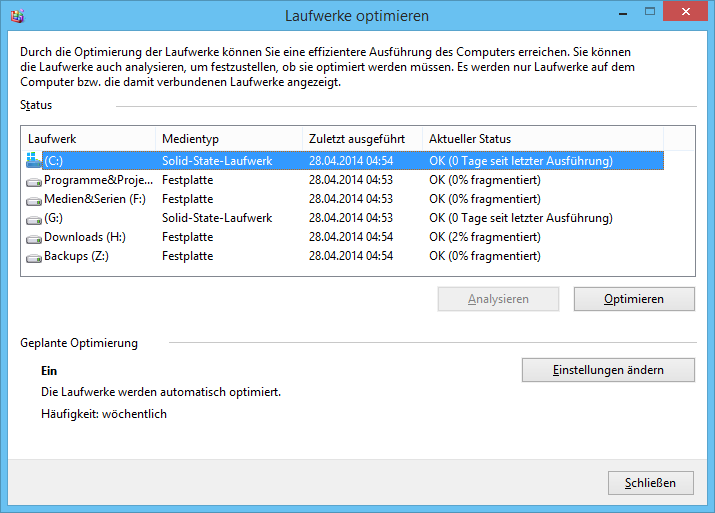Select the Backups (Z:) drive icon
This screenshot has width=715, height=513.
pos(35,256)
